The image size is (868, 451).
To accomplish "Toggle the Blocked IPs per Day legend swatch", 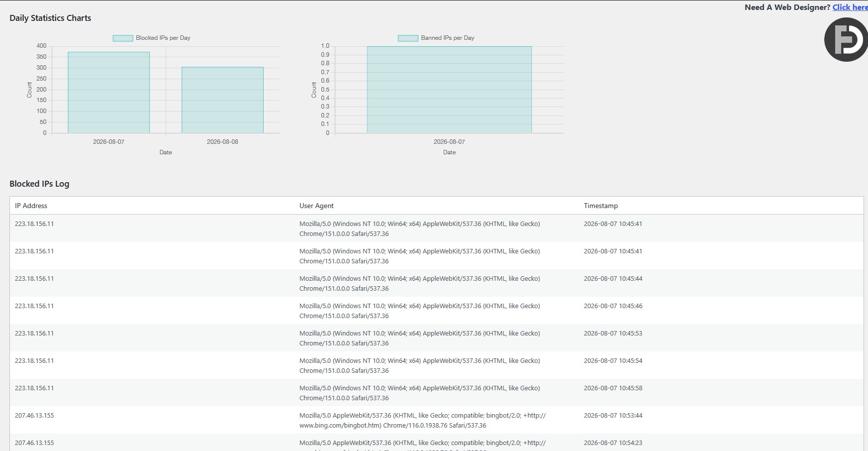I will click(123, 38).
